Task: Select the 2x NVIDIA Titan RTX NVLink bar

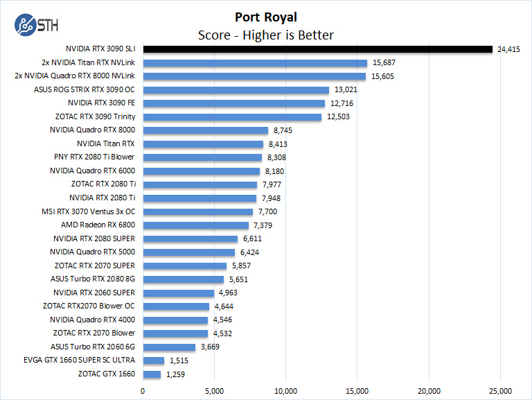Action: point(255,62)
